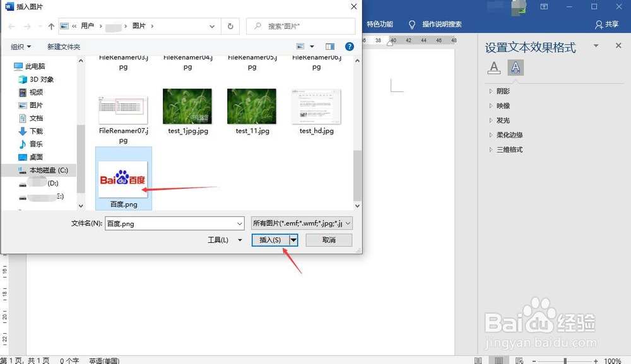Click the file list scrollbar thumb
The width and height of the screenshot is (631, 364).
tap(357, 176)
